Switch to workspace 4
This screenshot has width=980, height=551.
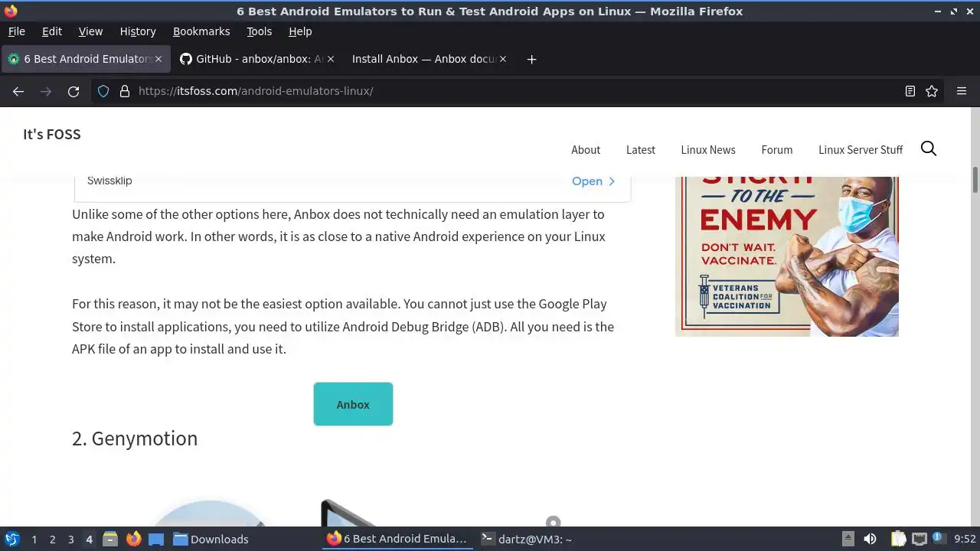tap(89, 540)
